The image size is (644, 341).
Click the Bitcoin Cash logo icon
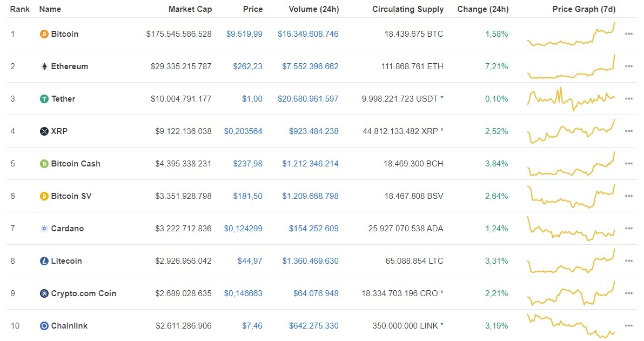44,163
